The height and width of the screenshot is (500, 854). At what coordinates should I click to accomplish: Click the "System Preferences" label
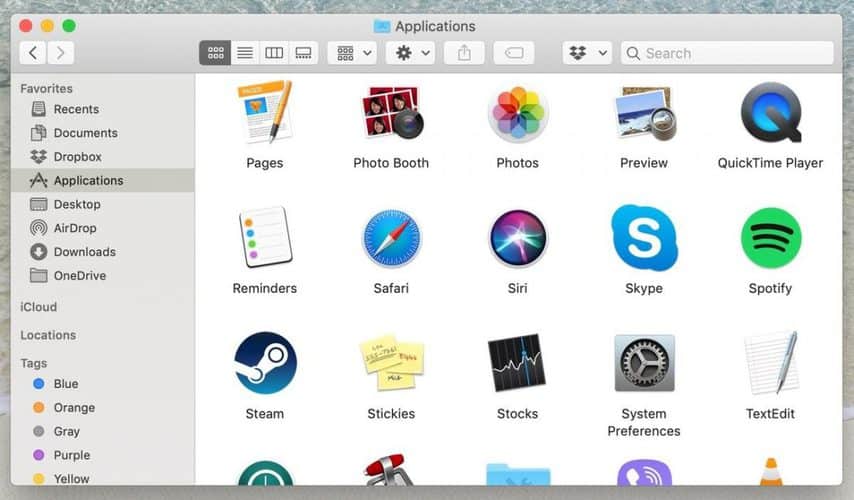pos(644,422)
